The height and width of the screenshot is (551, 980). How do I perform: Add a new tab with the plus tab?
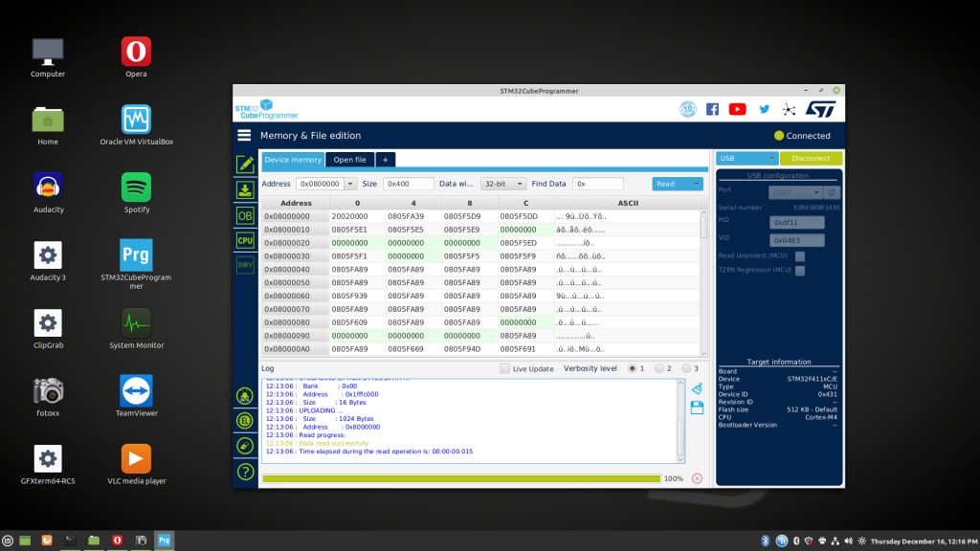click(x=385, y=160)
